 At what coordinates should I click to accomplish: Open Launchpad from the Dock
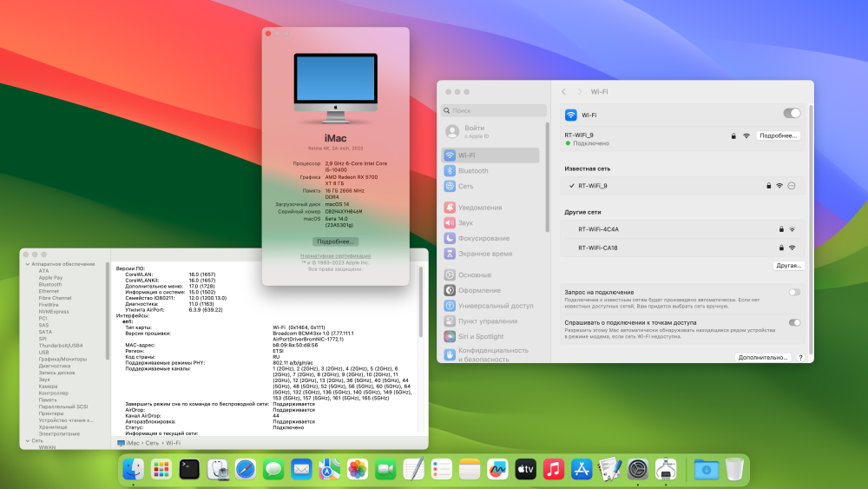161,470
